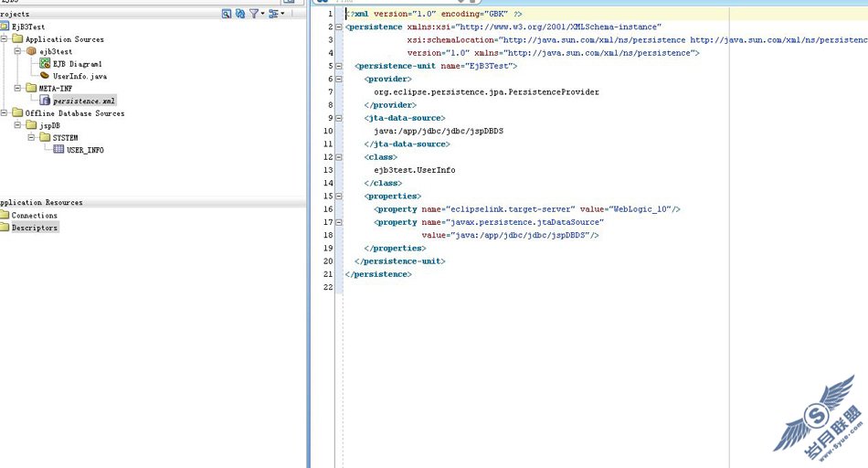Click the Connections folder icon
Screen dimensions: 868x468
(x=5, y=214)
